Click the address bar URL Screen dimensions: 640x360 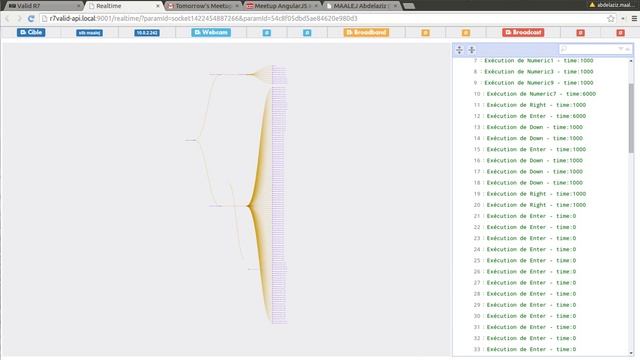point(203,18)
